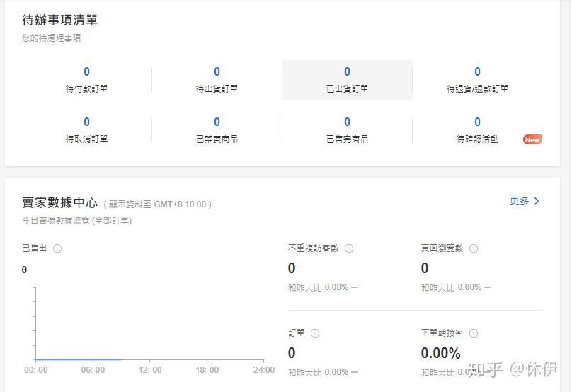The image size is (572, 392).
Task: Click info icon beside 訂單 metric
Action: coord(315,333)
